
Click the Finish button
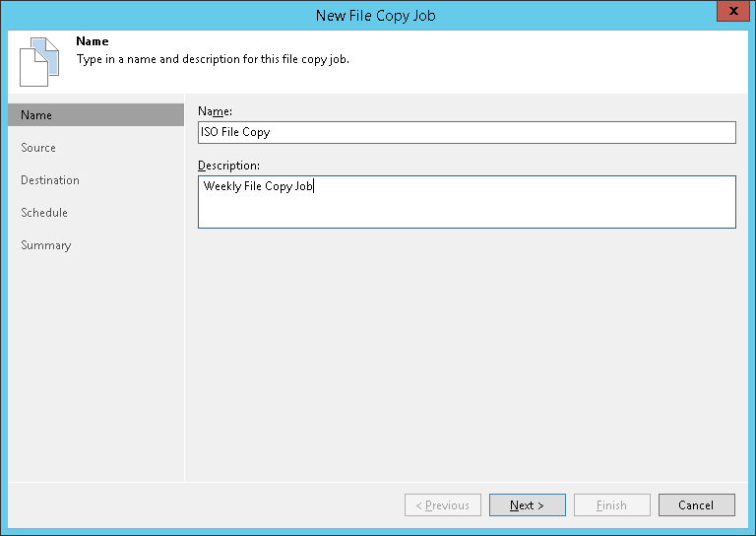tap(611, 505)
